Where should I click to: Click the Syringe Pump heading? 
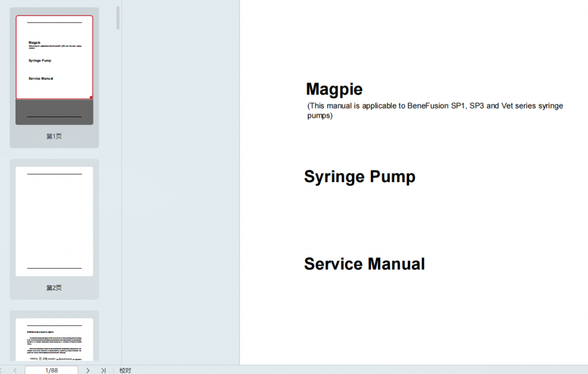[359, 177]
